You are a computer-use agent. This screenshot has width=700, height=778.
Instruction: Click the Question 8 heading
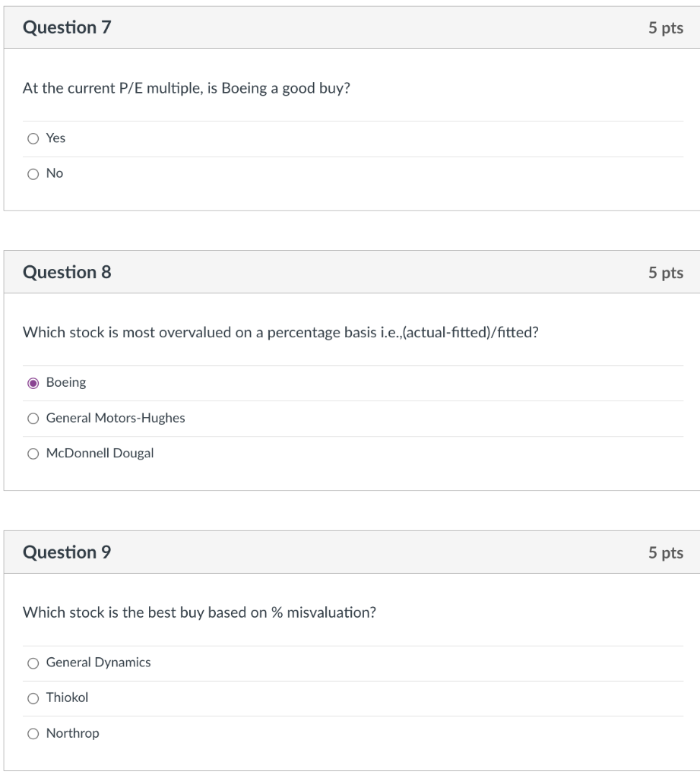pyautogui.click(x=67, y=272)
